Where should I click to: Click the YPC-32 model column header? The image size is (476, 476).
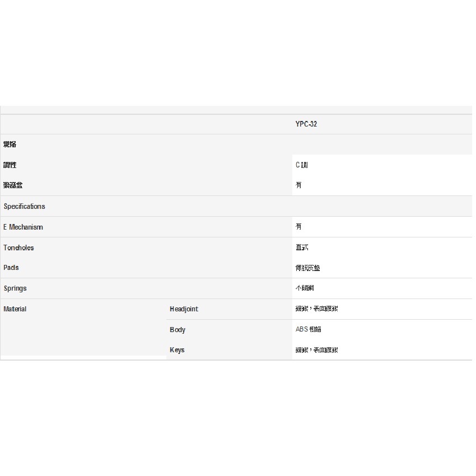tap(306, 124)
